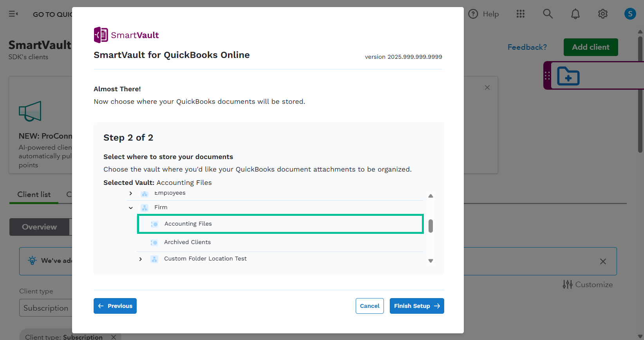Click the Custom Folder Location Test icon
The image size is (644, 340).
154,259
